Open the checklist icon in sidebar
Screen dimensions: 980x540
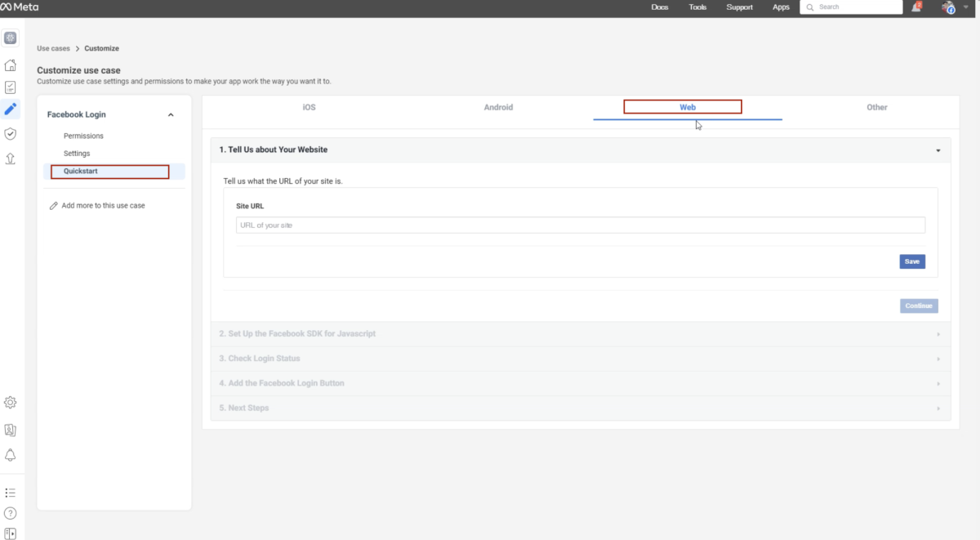coord(11,87)
